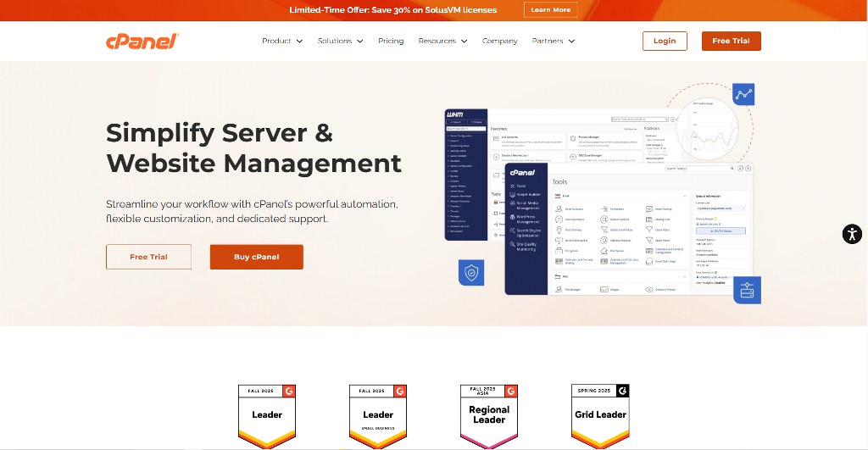Click the Leader Small Business G2 badge
This screenshot has height=450, width=868.
pos(378,416)
